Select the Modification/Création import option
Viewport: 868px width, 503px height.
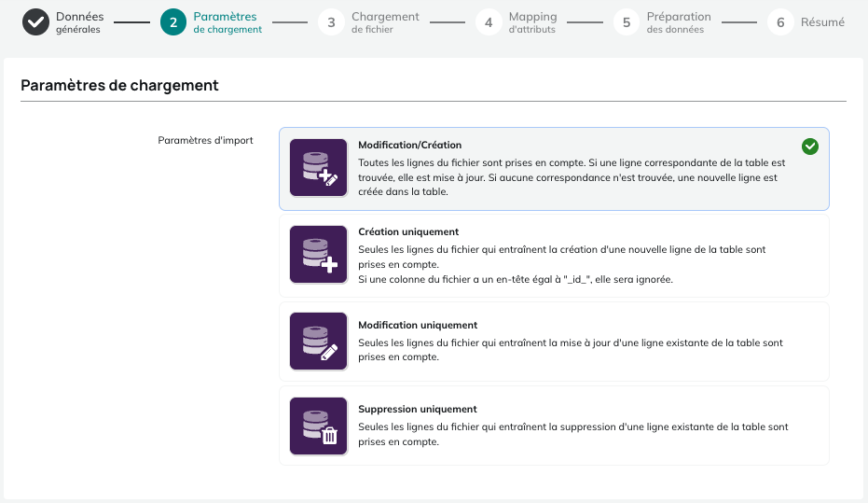(x=554, y=169)
